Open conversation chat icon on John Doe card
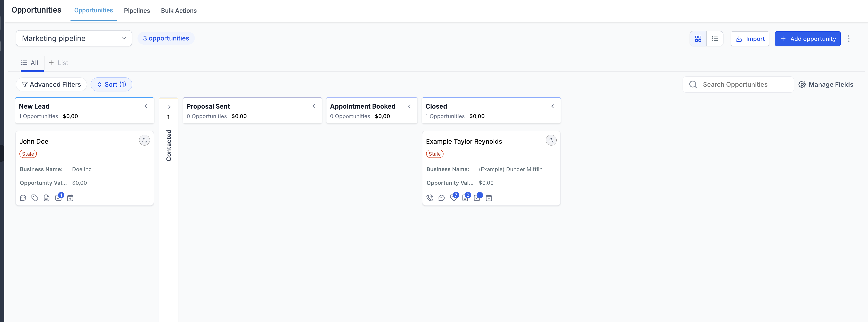The image size is (868, 322). (23, 198)
